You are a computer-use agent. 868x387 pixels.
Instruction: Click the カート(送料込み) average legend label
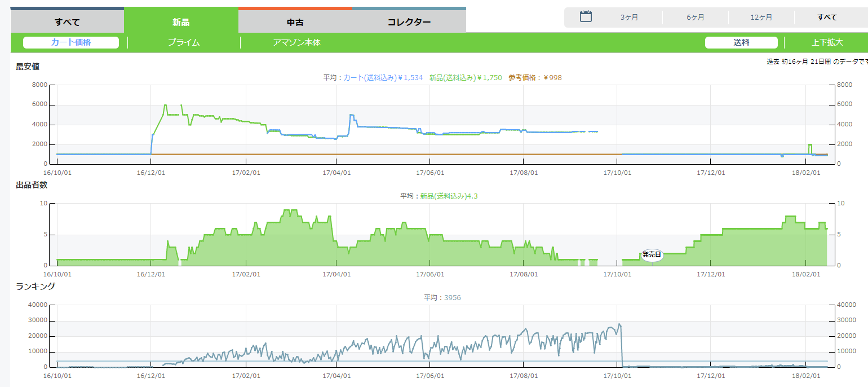[383, 78]
